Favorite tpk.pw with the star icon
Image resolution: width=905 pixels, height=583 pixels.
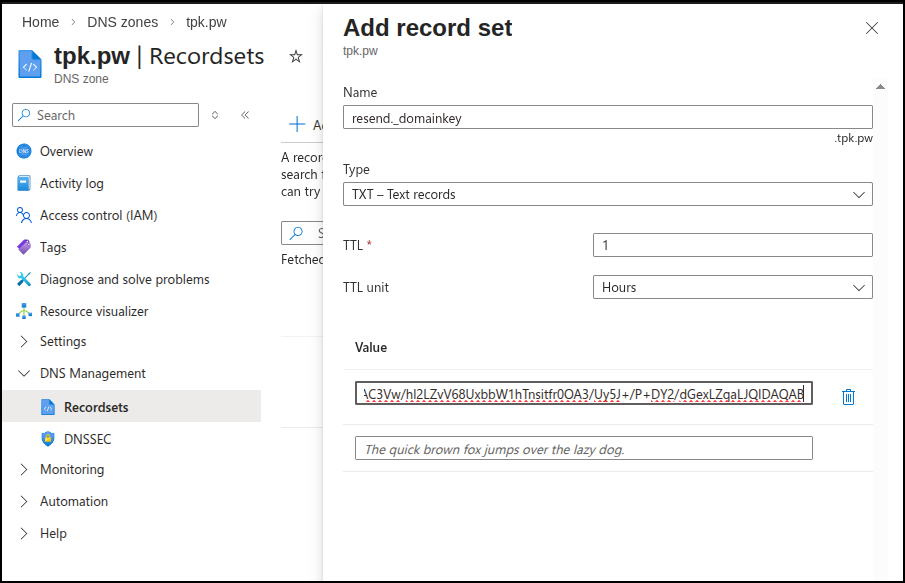pyautogui.click(x=295, y=57)
